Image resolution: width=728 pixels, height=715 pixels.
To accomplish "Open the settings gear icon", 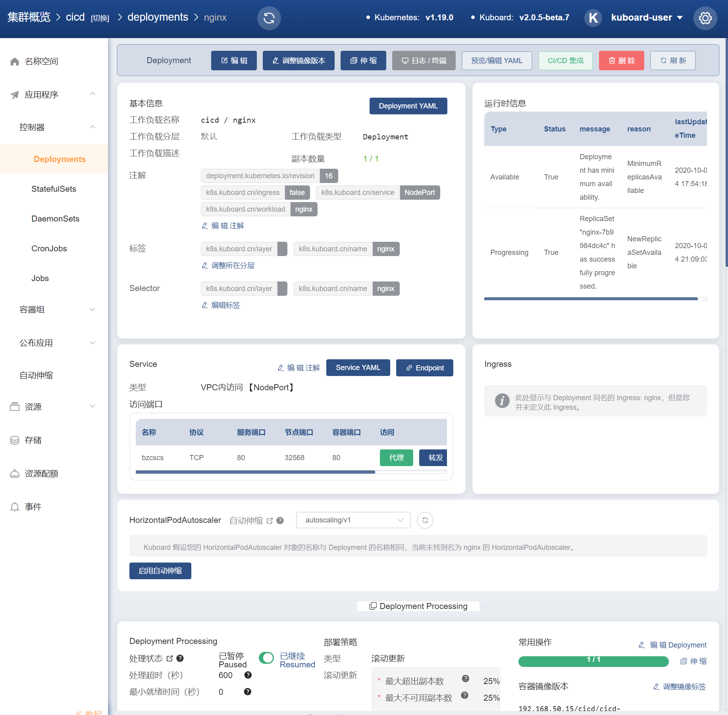I will pos(705,18).
